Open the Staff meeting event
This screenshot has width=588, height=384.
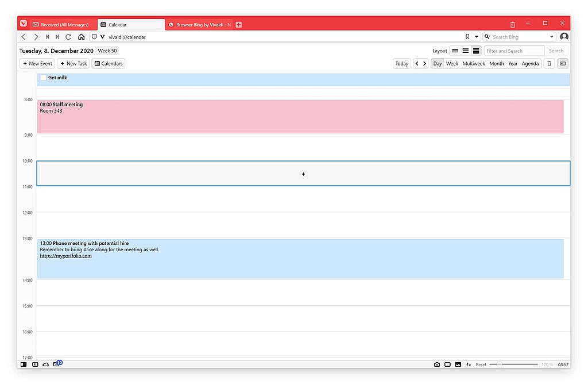point(300,116)
